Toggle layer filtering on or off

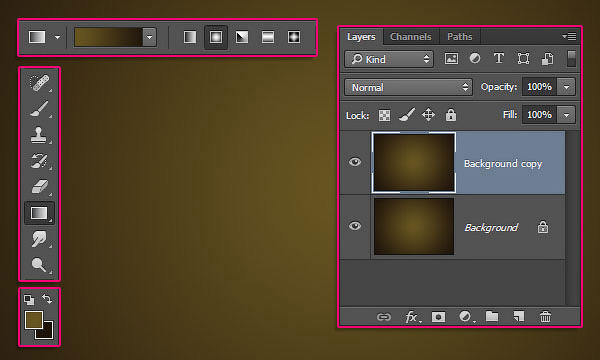(571, 59)
